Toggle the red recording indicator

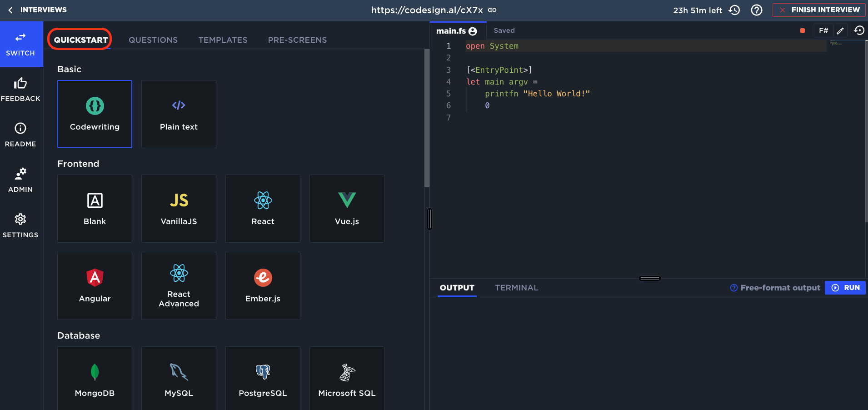(803, 30)
